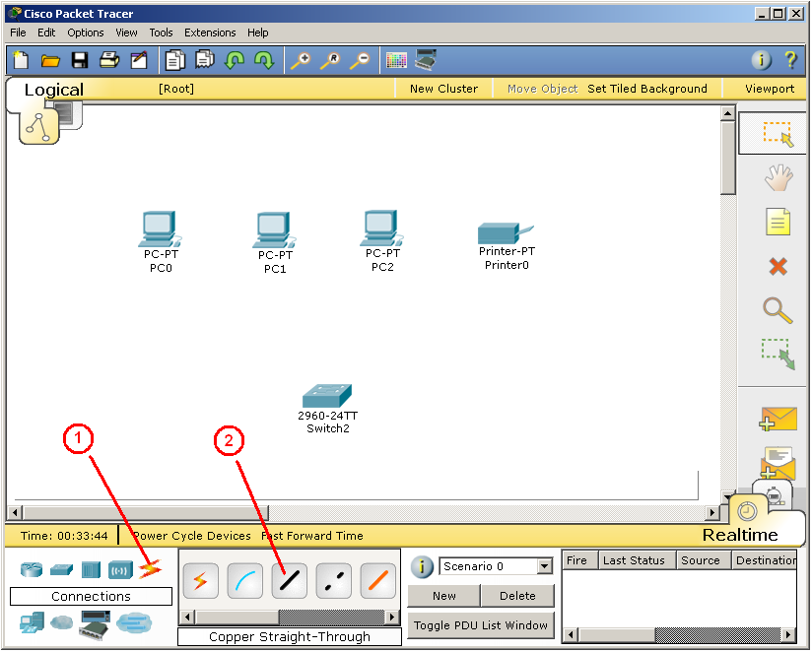Select the End Devices category
This screenshot has width=812, height=652.
tap(33, 622)
